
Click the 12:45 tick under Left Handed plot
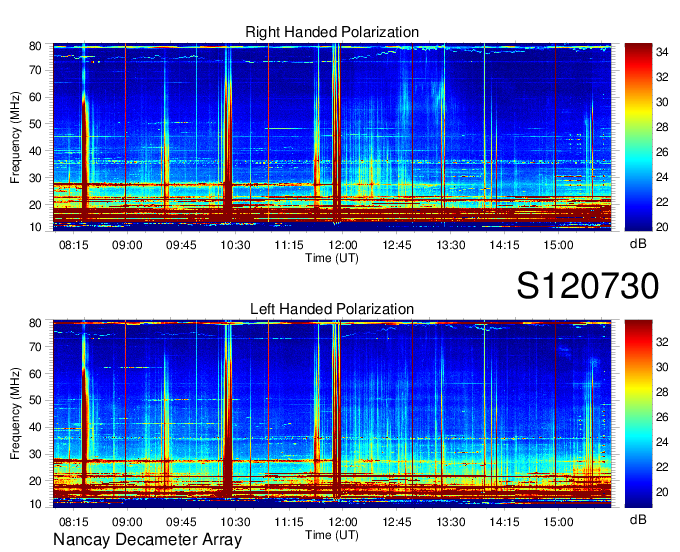click(x=397, y=522)
